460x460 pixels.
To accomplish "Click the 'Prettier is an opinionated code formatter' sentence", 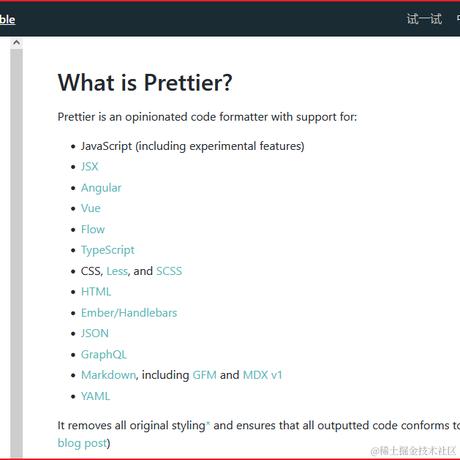I will click(x=207, y=117).
